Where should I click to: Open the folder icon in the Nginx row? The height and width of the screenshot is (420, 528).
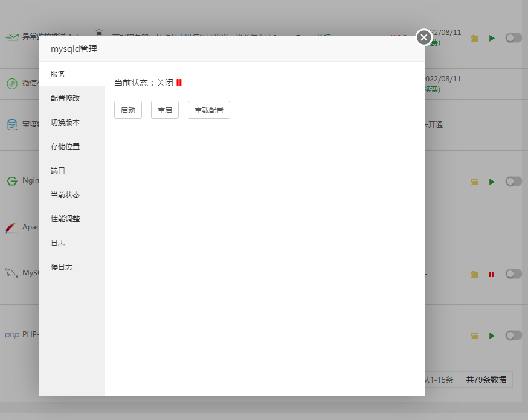pos(475,182)
